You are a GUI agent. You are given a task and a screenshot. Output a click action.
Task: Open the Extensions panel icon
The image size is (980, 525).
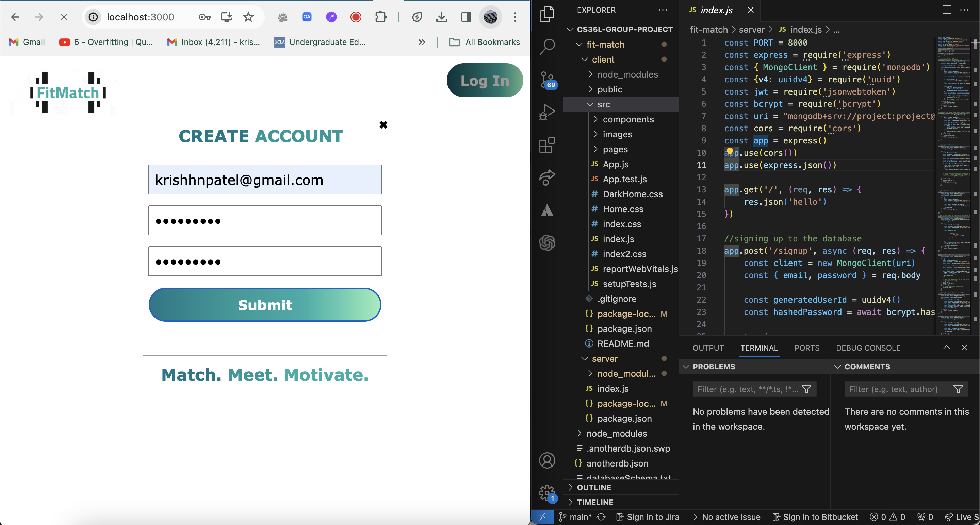[547, 145]
